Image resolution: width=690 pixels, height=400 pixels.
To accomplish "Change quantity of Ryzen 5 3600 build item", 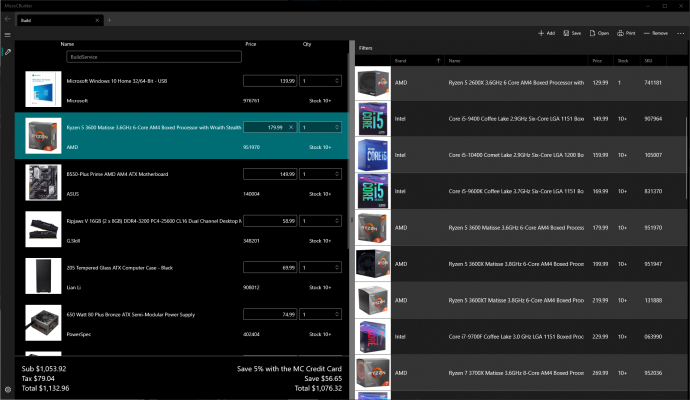I will pyautogui.click(x=320, y=127).
